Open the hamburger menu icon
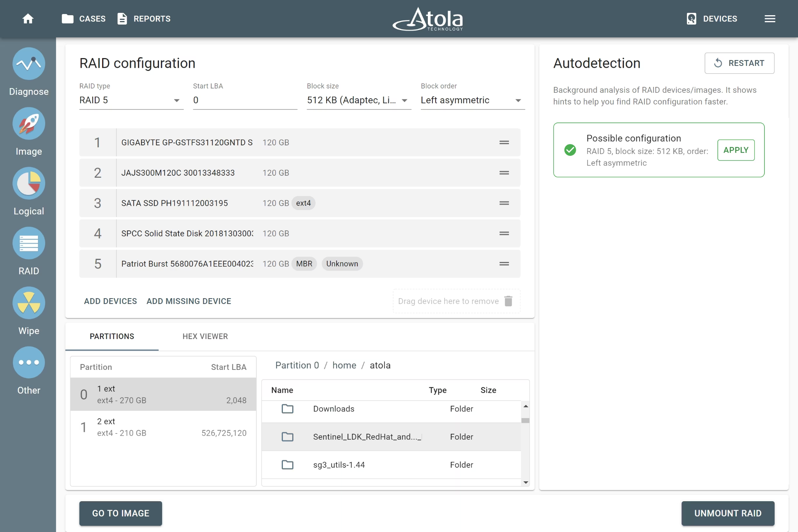Image resolution: width=798 pixels, height=532 pixels. tap(770, 19)
